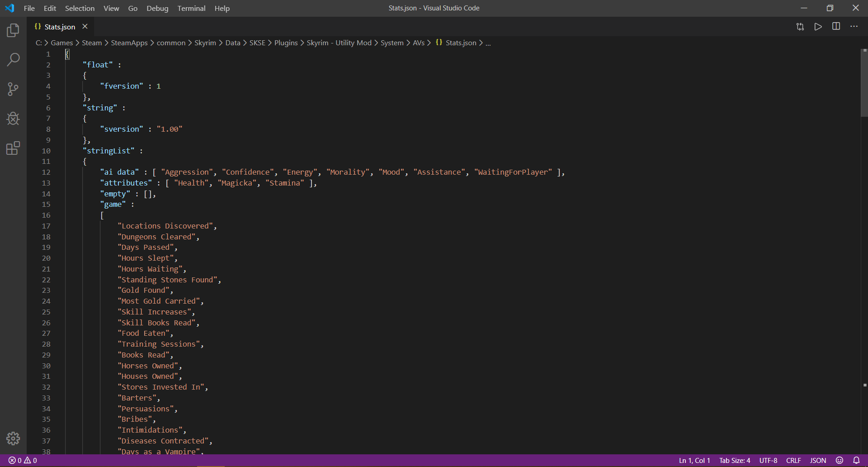Click the Steam breadcrumb segment

pyautogui.click(x=92, y=43)
